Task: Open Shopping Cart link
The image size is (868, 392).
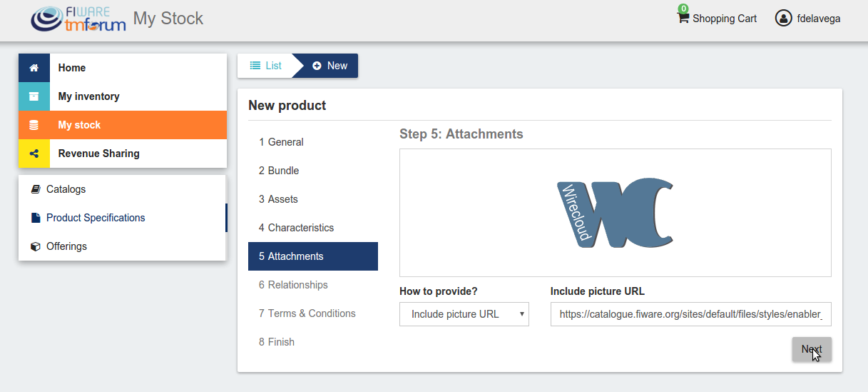Action: pyautogui.click(x=717, y=18)
